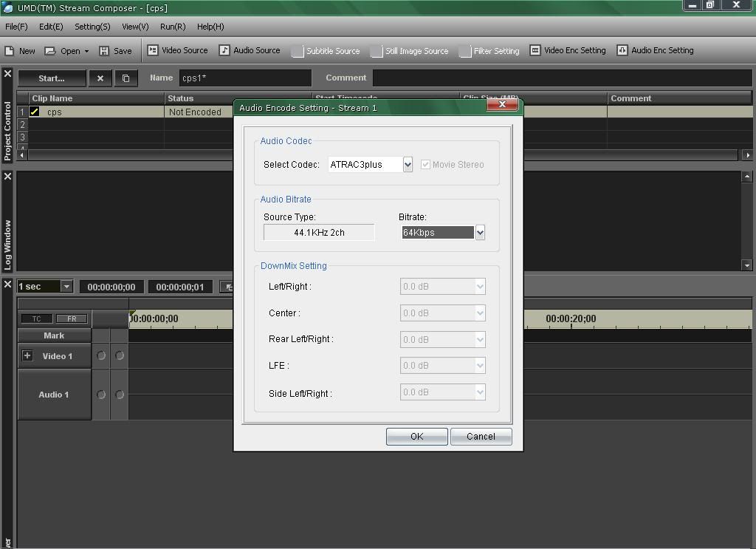Open the Help(H) menu
756x549 pixels.
coord(210,27)
